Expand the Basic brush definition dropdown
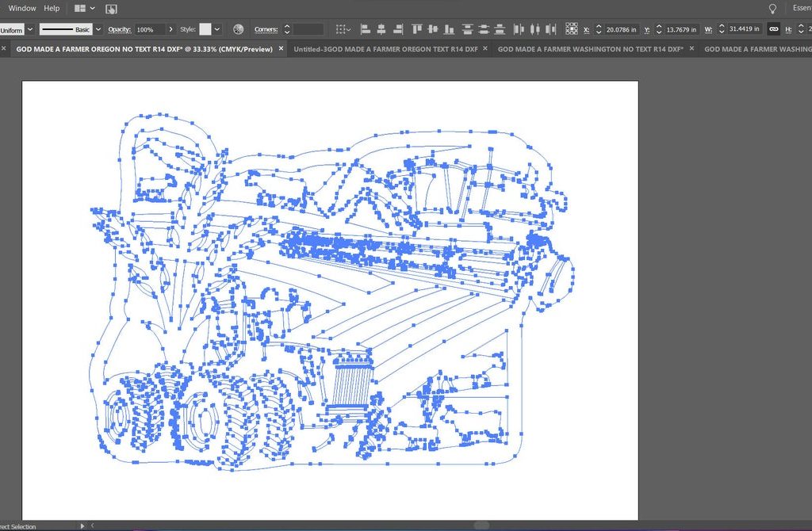 pyautogui.click(x=98, y=29)
